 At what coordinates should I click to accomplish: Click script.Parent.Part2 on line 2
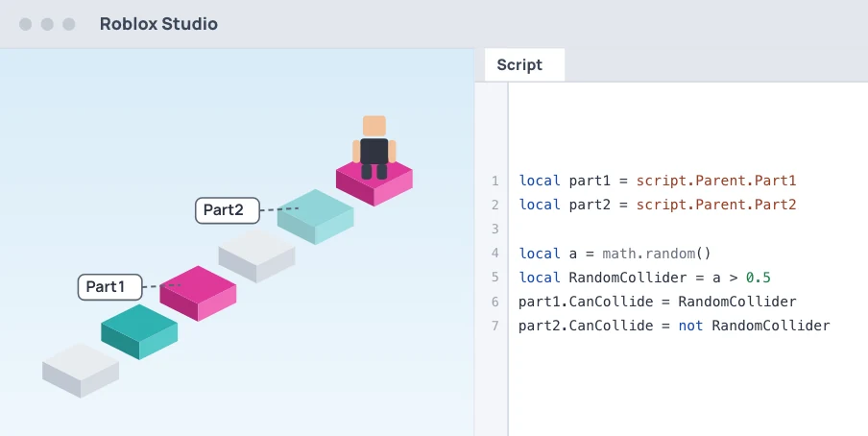pos(716,205)
